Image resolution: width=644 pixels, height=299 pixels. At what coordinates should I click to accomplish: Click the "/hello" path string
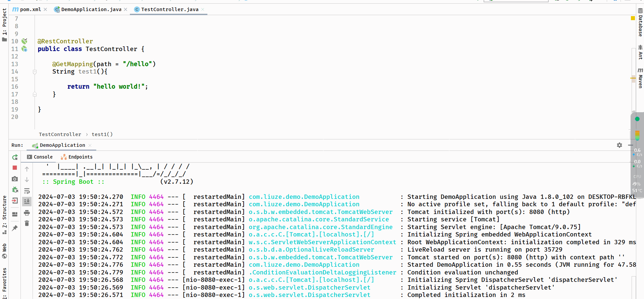(x=138, y=64)
